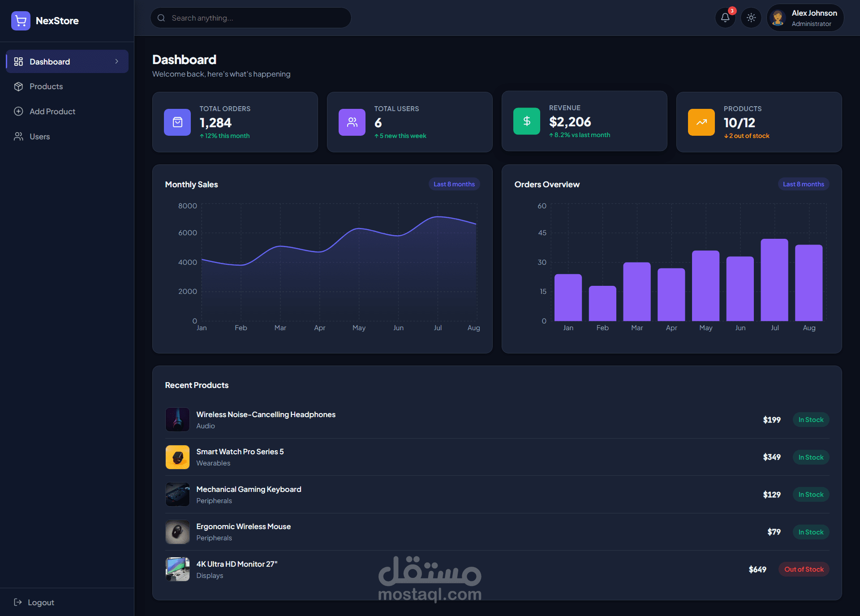
Task: Click the Out of Stock badge
Action: 804,569
